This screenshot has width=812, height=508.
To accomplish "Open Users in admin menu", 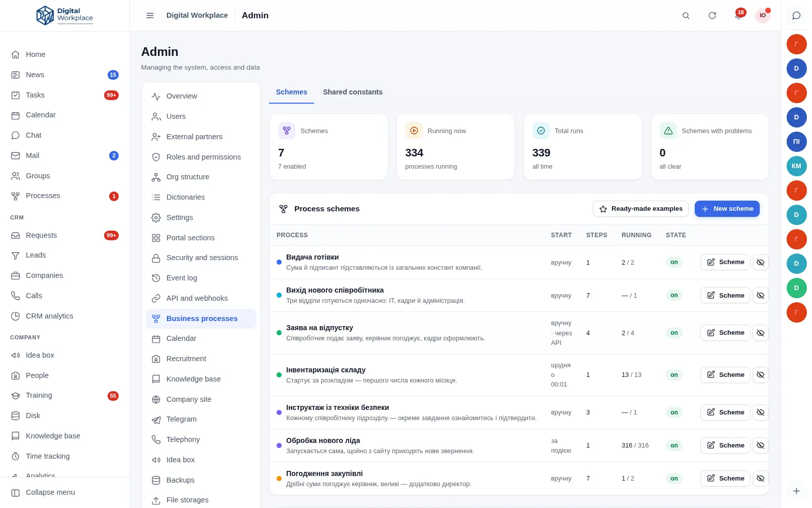I will point(201,116).
